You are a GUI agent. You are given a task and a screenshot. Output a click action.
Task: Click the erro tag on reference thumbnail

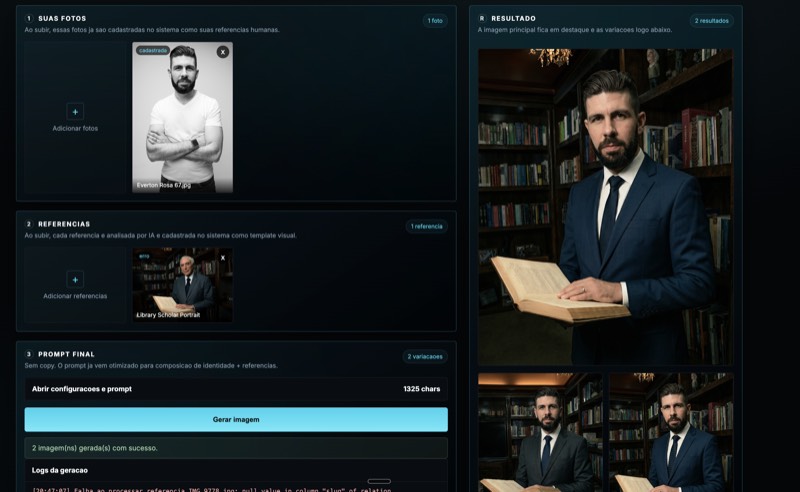pos(144,256)
